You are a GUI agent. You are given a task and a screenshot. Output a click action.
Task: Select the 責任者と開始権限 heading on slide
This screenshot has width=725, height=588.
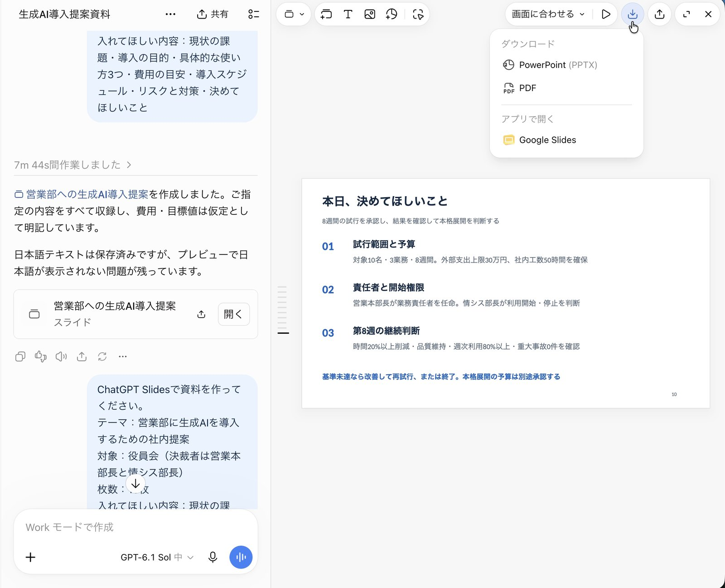coord(388,287)
